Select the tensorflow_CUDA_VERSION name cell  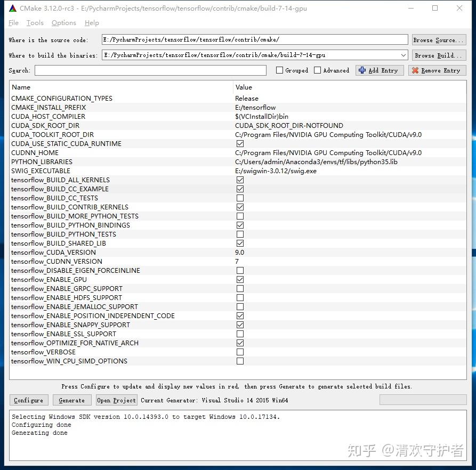(53, 253)
